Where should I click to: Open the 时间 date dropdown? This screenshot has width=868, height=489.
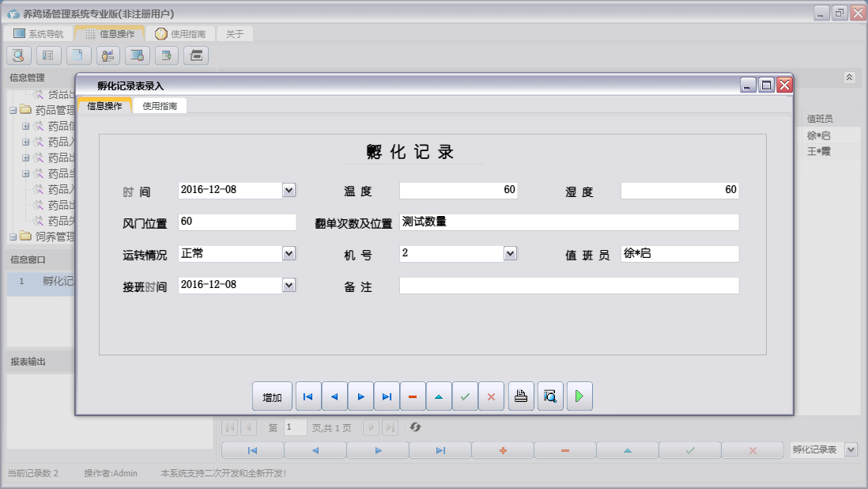click(x=289, y=190)
